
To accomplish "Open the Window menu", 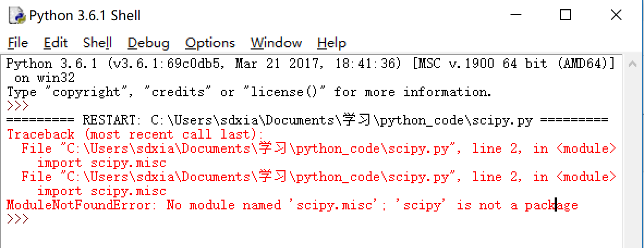I will [x=276, y=43].
